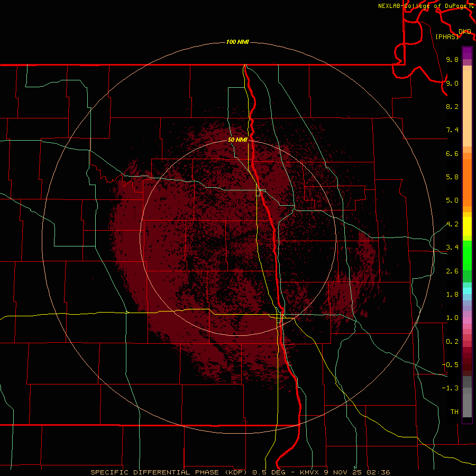Select the 5.0 scale value
This screenshot has height=476, width=476.
452,200
